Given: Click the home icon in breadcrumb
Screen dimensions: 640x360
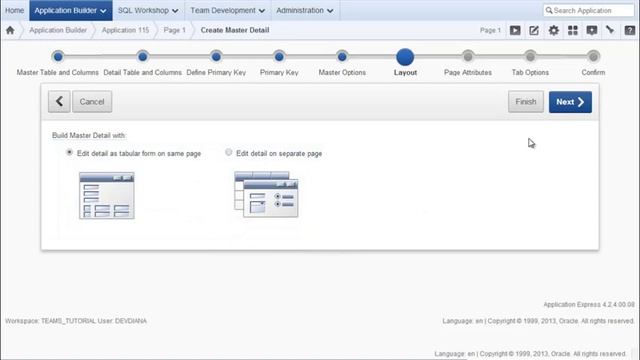Looking at the screenshot, I should pyautogui.click(x=10, y=30).
